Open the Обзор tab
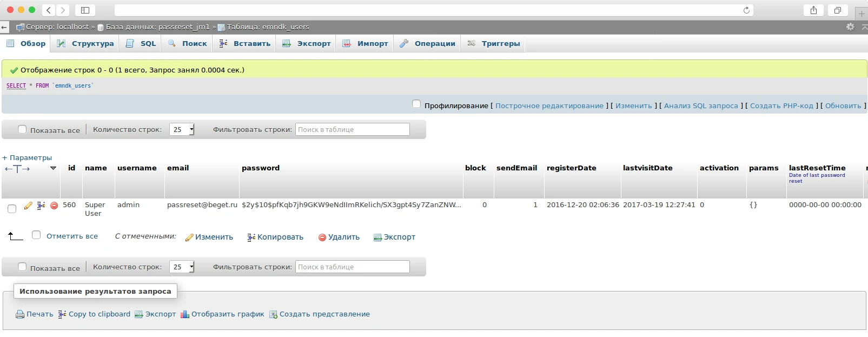The width and height of the screenshot is (868, 337). (26, 44)
